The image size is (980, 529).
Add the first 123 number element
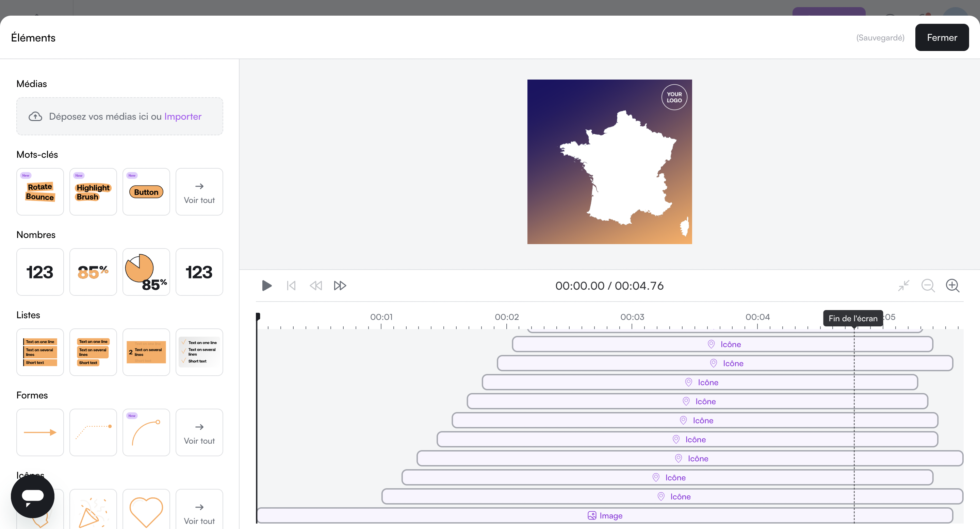(40, 272)
